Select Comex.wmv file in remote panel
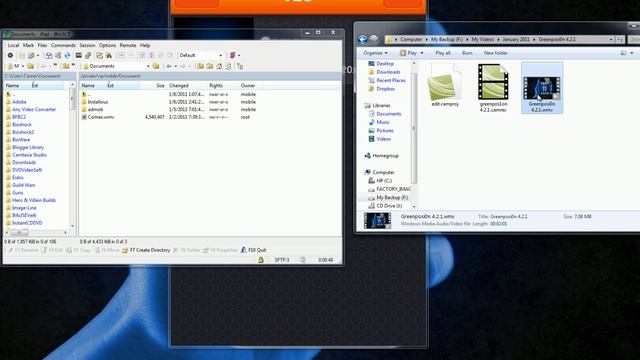640x360 pixels. click(98, 117)
